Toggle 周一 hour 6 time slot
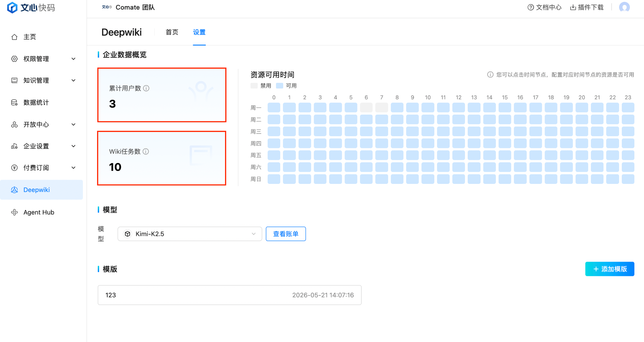The height and width of the screenshot is (342, 644). (366, 107)
